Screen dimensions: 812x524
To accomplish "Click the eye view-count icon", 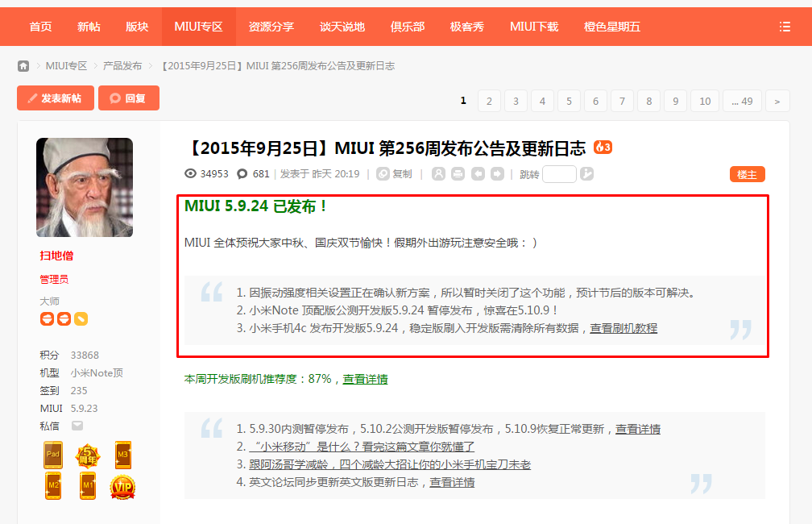I will tap(191, 173).
